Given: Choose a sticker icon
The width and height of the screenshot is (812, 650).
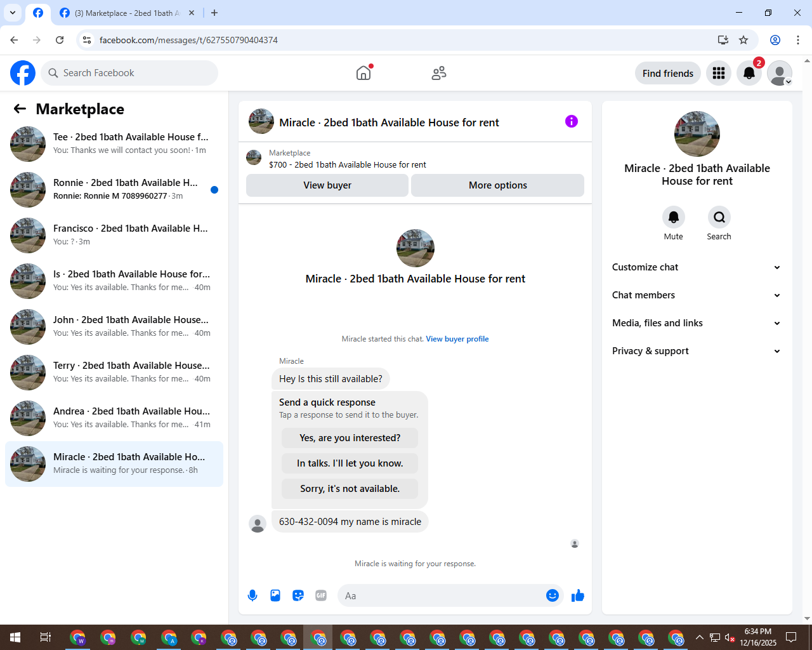Looking at the screenshot, I should [298, 595].
